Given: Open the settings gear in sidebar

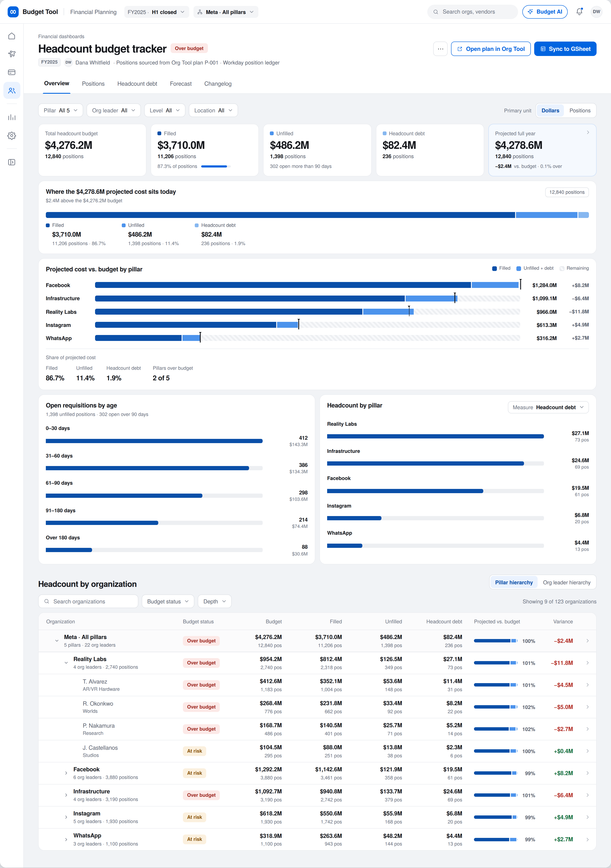Looking at the screenshot, I should (x=12, y=136).
